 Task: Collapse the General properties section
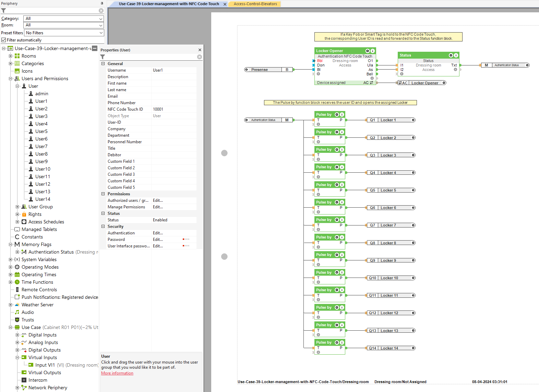tap(103, 64)
